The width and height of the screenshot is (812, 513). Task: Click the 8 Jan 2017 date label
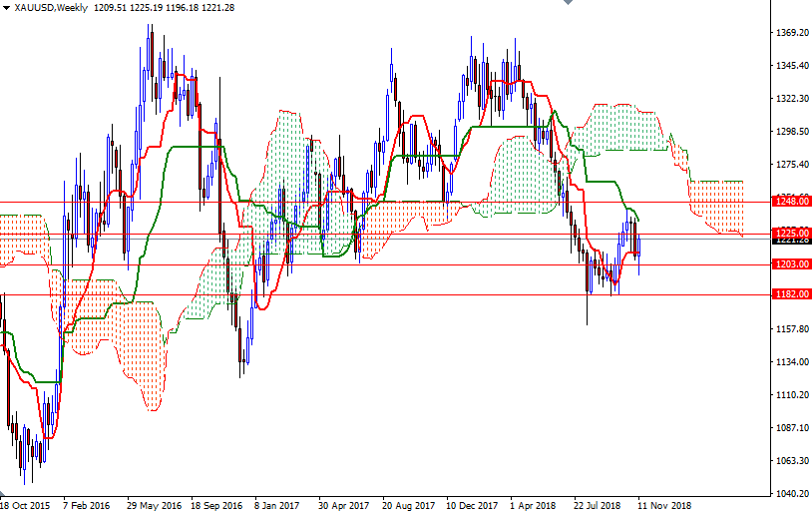tap(277, 505)
